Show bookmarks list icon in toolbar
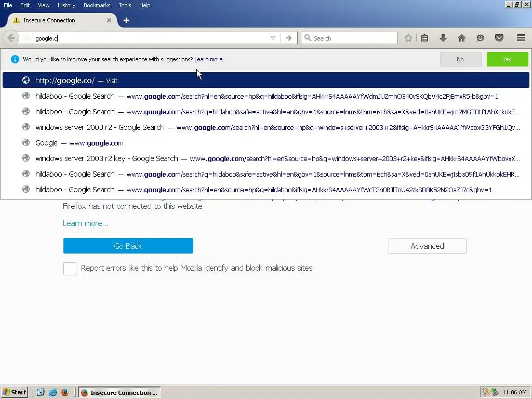 (x=424, y=38)
